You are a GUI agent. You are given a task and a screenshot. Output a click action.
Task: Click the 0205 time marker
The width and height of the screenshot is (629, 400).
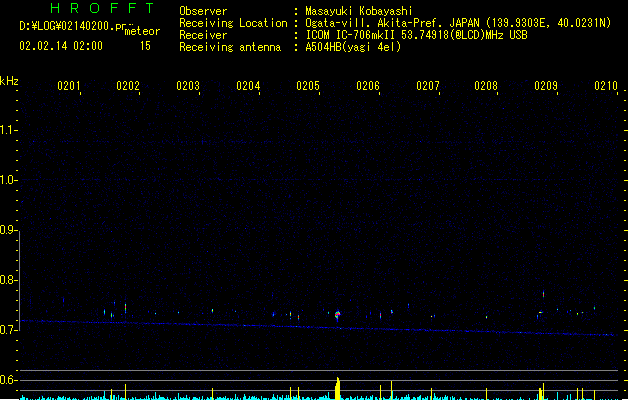tap(308, 86)
